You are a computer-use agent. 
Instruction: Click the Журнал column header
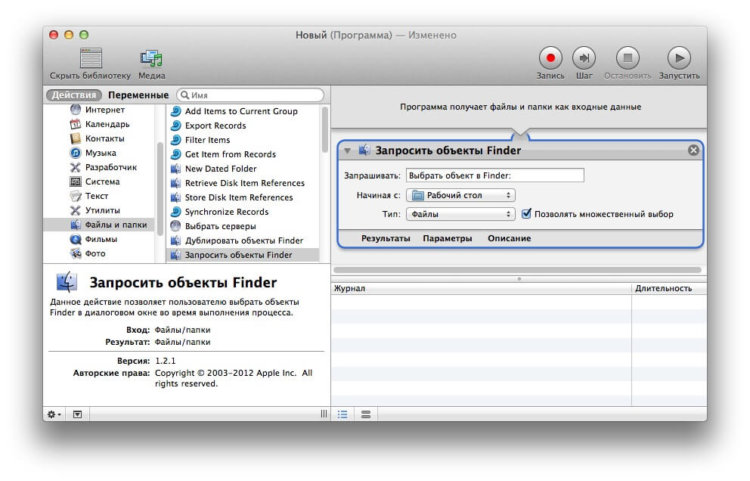[x=481, y=288]
